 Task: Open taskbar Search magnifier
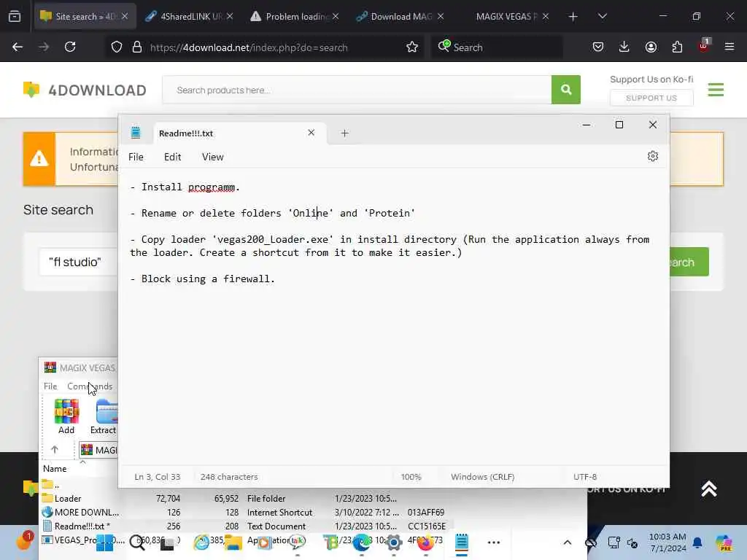(137, 542)
